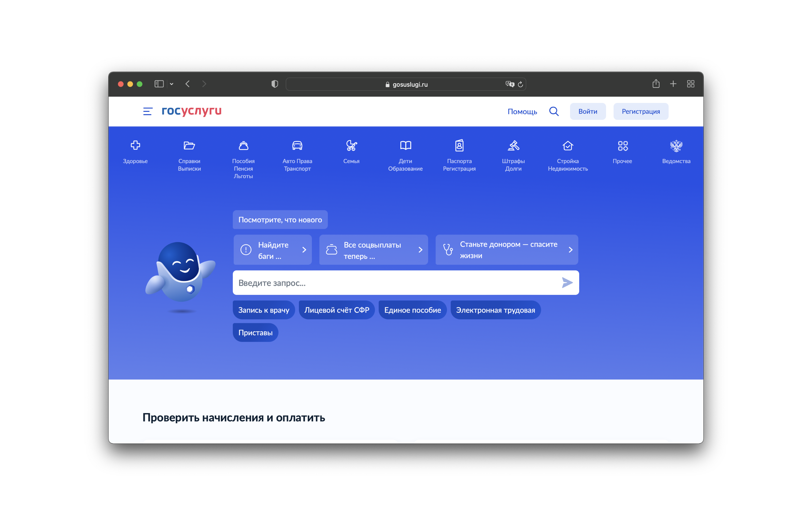
Task: Expand sidebar options dropdown chevron
Action: tap(172, 84)
